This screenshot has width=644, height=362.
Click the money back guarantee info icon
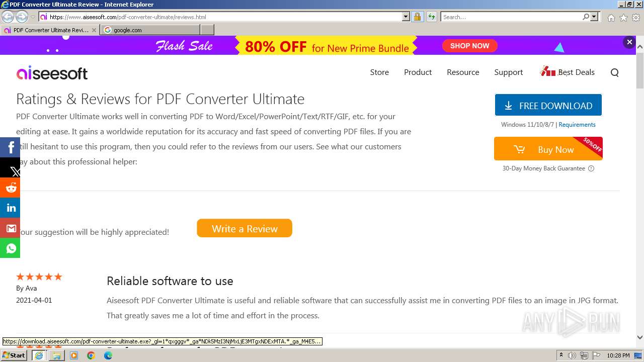point(591,168)
